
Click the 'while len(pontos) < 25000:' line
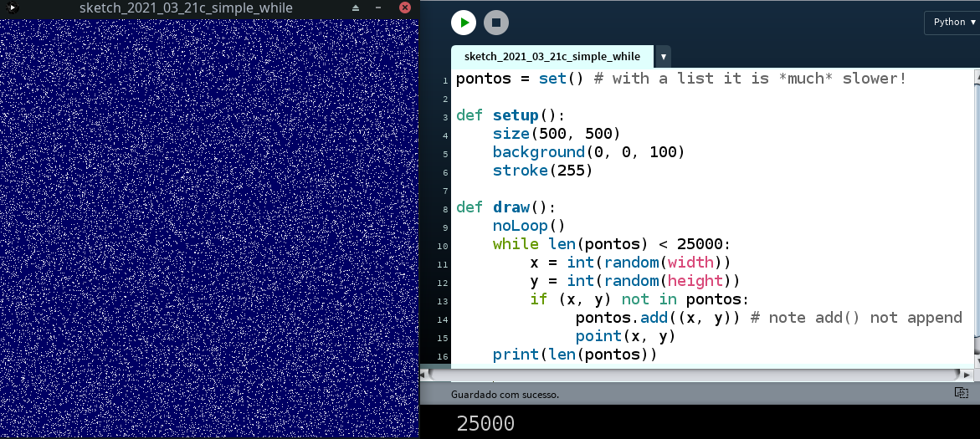(x=611, y=244)
